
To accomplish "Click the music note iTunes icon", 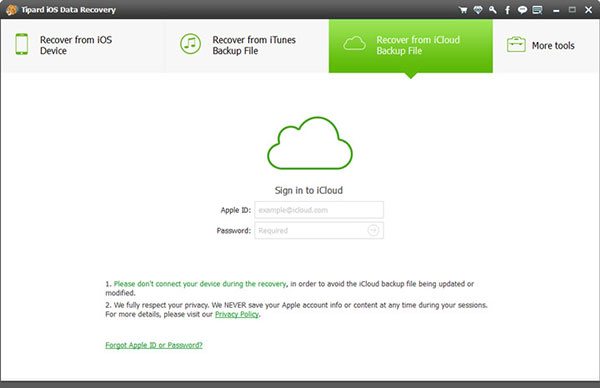I will point(190,44).
